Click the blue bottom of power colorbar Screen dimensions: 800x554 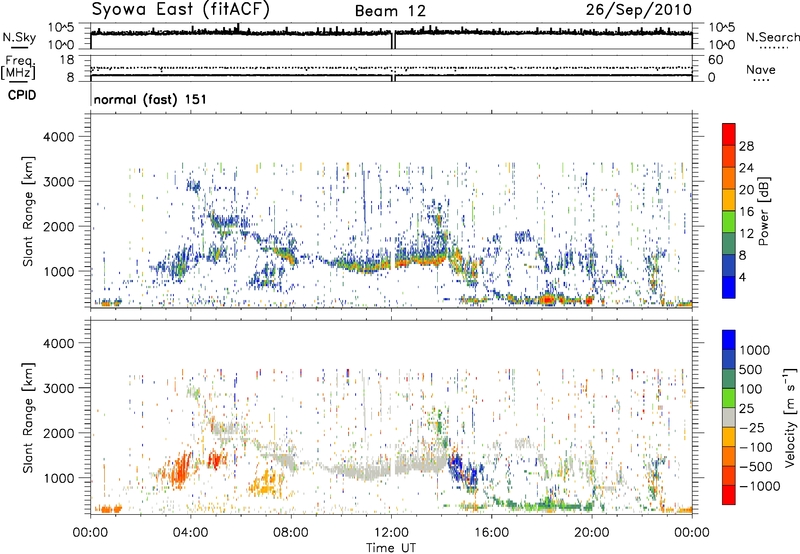pyautogui.click(x=729, y=287)
